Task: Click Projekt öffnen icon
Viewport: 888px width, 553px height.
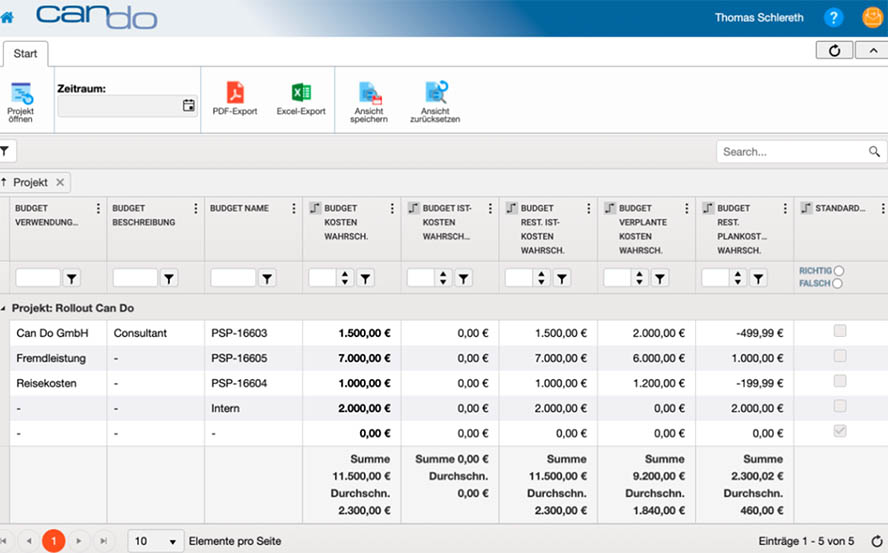Action: tap(21, 102)
